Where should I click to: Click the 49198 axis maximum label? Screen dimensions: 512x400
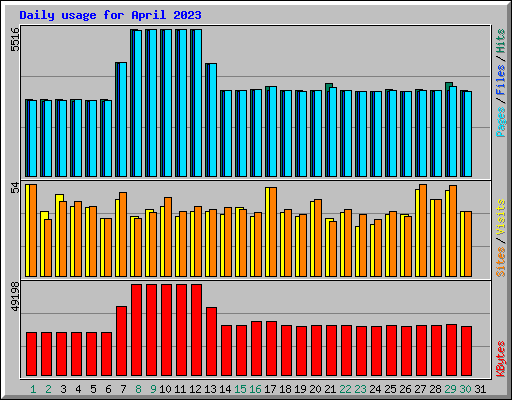[x=15, y=297]
